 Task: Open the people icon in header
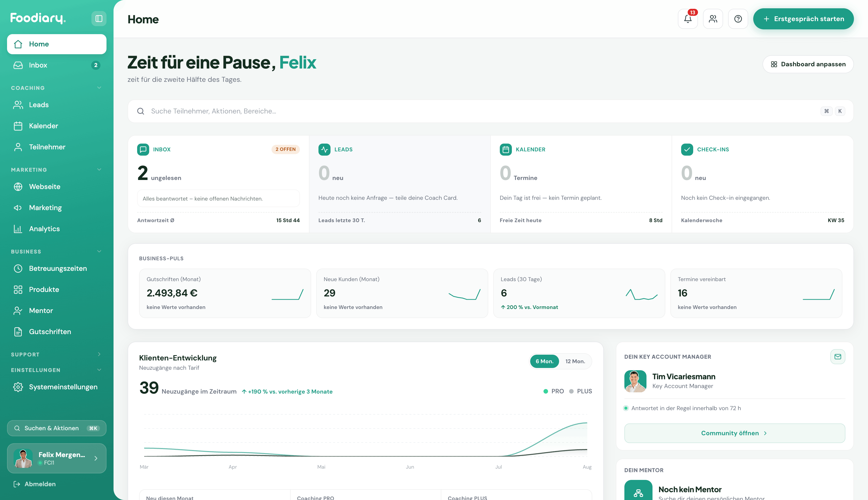tap(713, 19)
